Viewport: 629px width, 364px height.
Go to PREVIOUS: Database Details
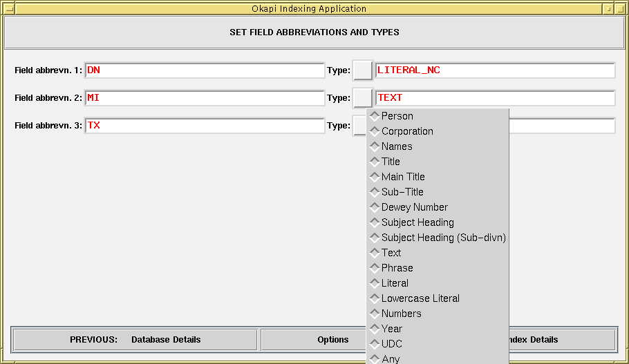(135, 340)
